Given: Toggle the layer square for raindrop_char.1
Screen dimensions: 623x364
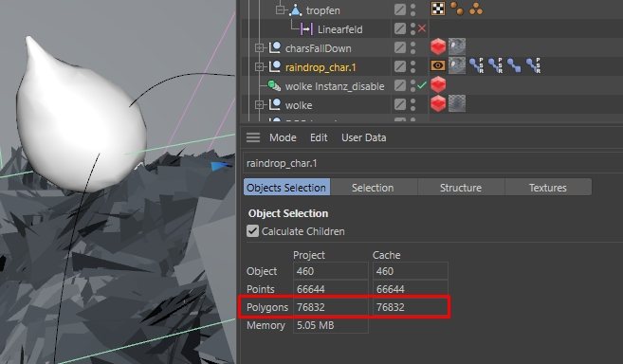Looking at the screenshot, I should [x=400, y=66].
